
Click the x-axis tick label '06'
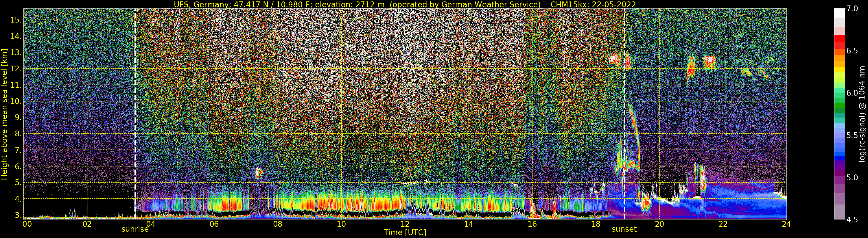coord(214,224)
